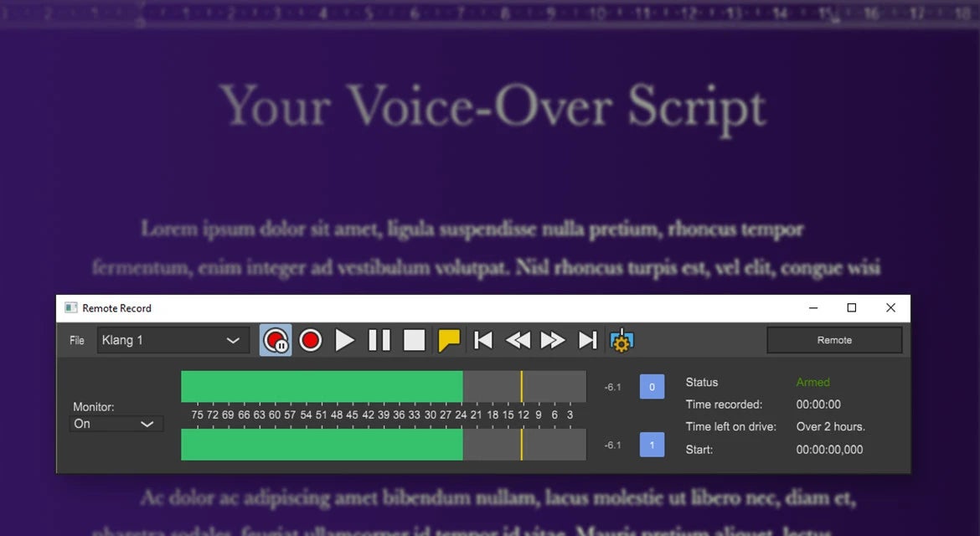Start recording with the red Record button
The image size is (980, 536).
(x=310, y=341)
